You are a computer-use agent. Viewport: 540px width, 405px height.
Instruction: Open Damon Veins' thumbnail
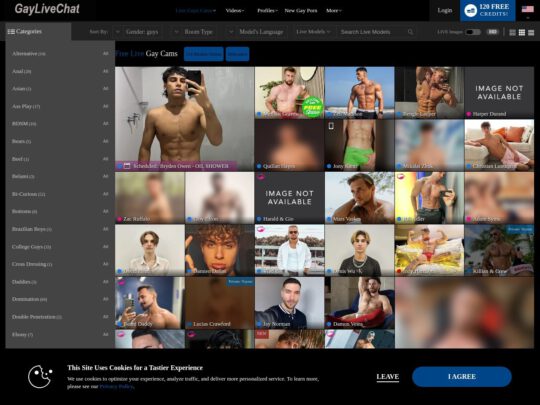(360, 303)
